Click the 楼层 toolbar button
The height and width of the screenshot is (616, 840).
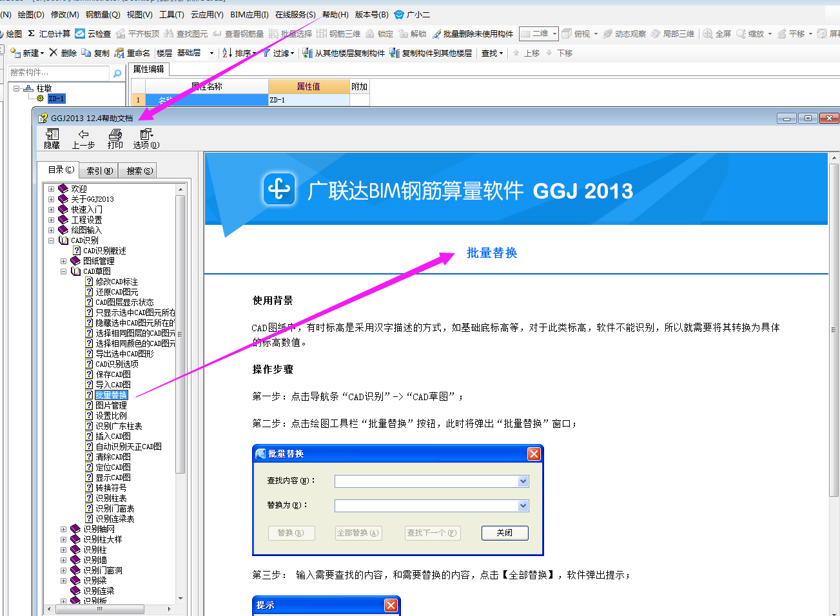[164, 53]
